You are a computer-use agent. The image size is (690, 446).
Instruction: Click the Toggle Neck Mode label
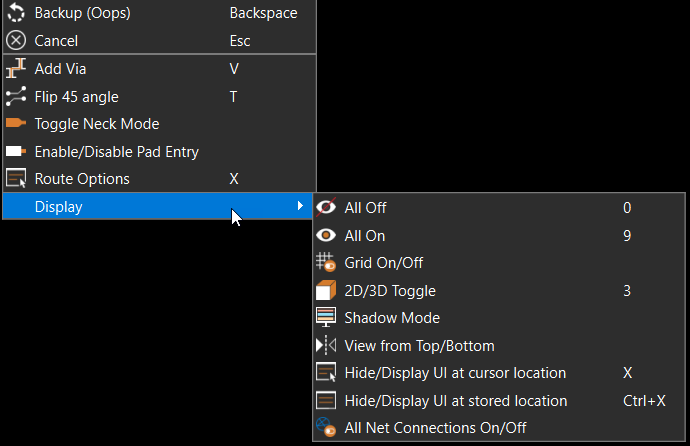click(97, 124)
